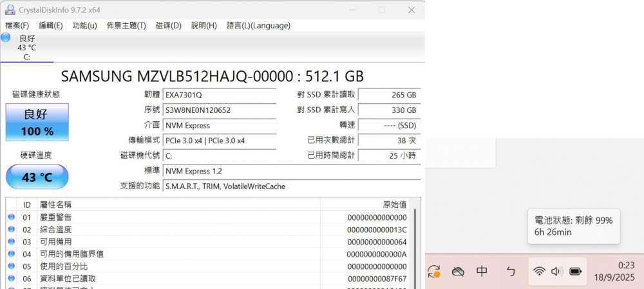The width and height of the screenshot is (644, 289).
Task: Click the blue status dot for 綜合溫度 row
Action: pos(12,230)
